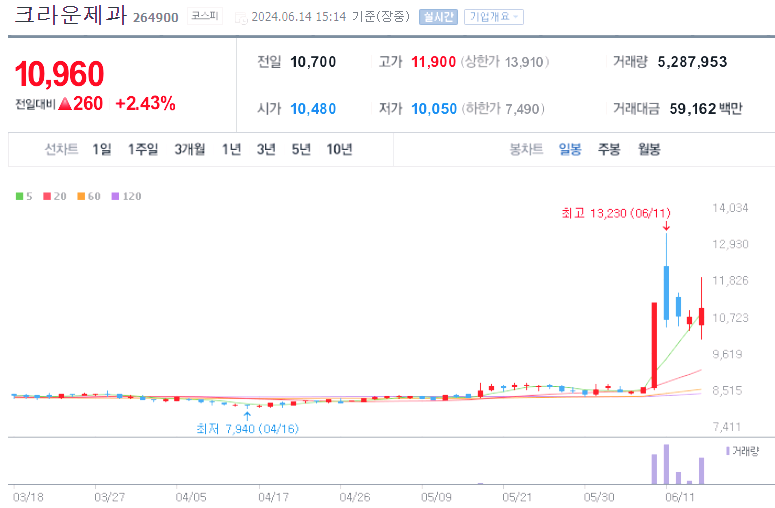Select the 3개월 chart period
Viewport: 775px width, 508px height.
coord(189,149)
